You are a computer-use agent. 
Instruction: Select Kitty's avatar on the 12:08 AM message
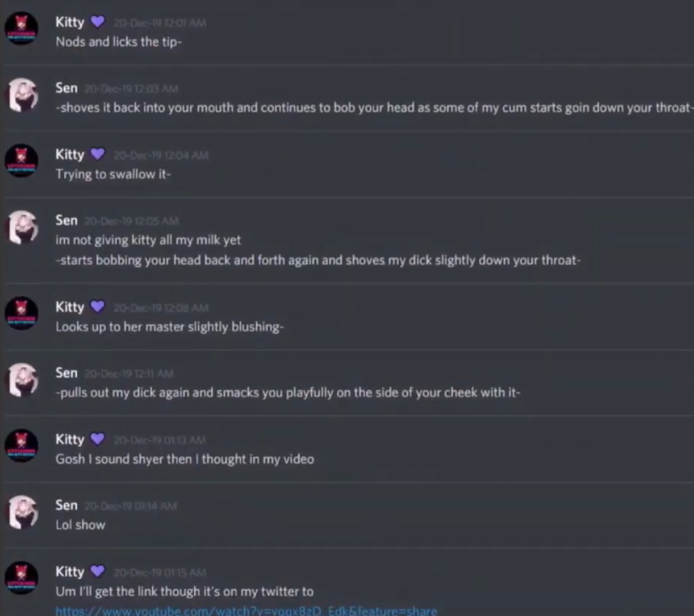pos(21,313)
